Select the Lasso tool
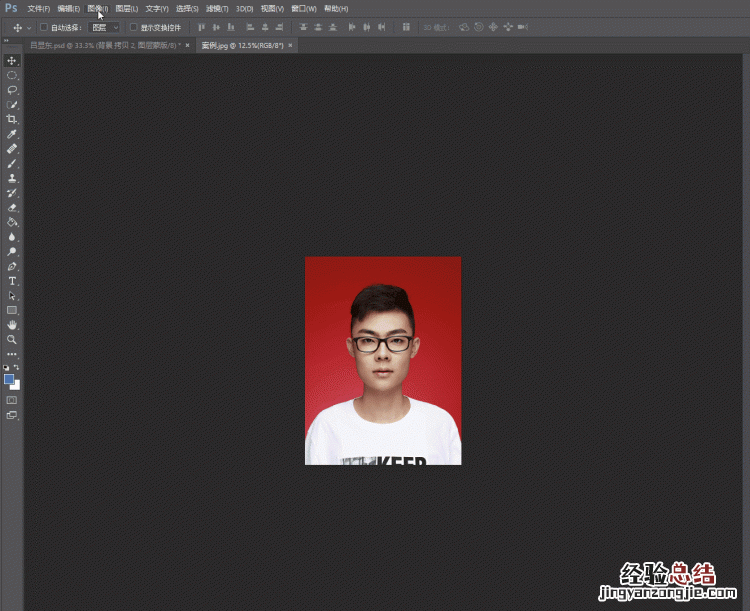The image size is (750, 611). pyautogui.click(x=12, y=89)
